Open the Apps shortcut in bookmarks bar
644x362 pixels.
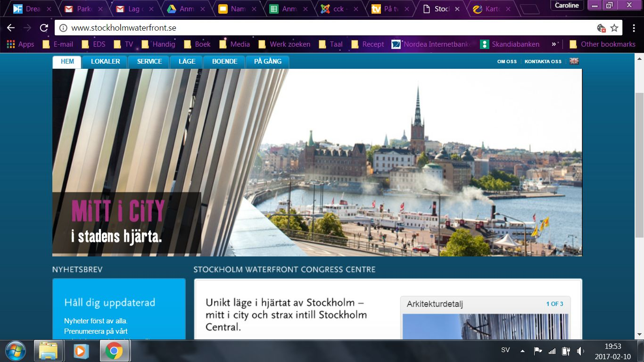[20, 44]
